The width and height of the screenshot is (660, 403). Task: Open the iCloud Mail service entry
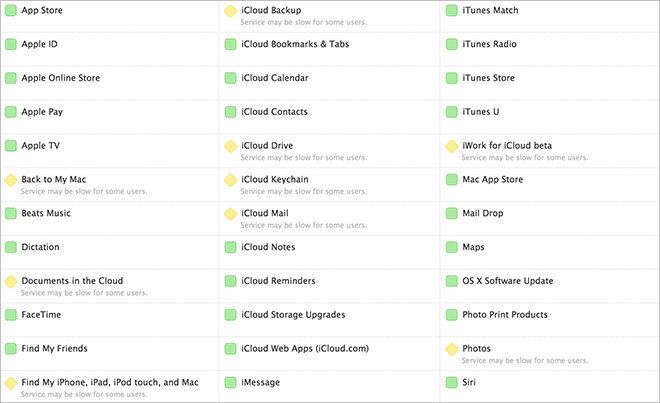pos(265,213)
